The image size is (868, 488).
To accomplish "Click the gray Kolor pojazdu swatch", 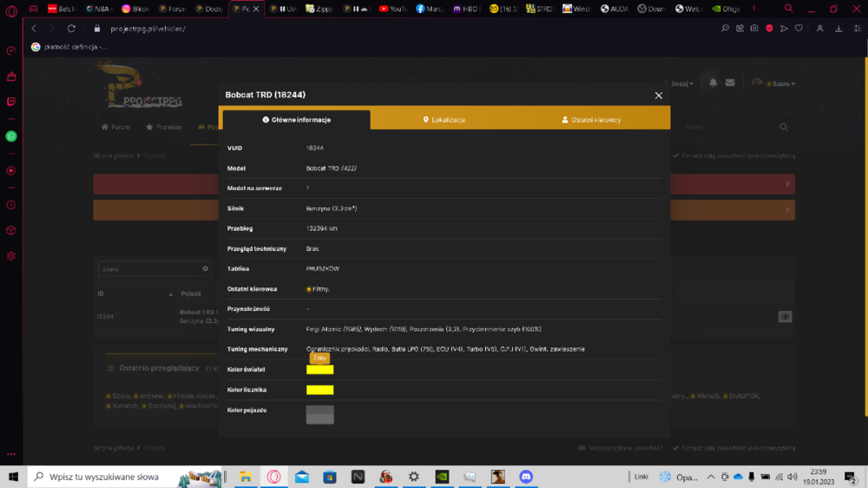I will (x=320, y=414).
